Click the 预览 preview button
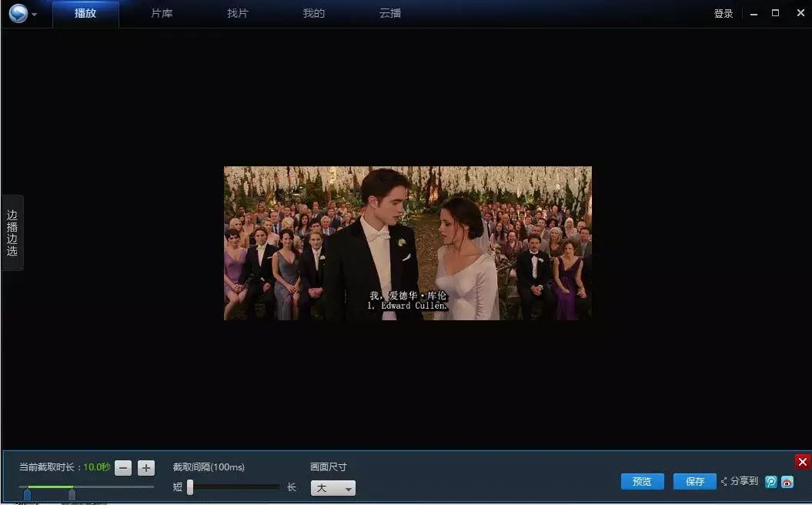812x505 pixels. [x=642, y=482]
